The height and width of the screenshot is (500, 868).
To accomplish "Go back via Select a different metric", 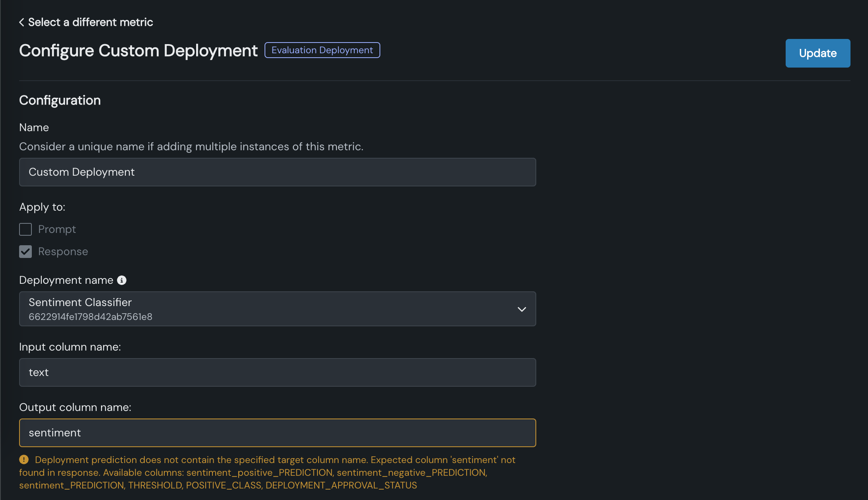I will tap(90, 22).
